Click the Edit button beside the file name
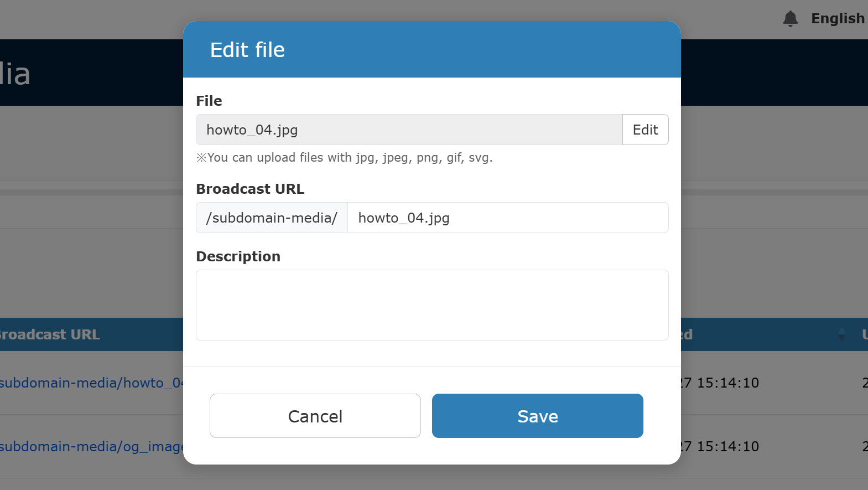The width and height of the screenshot is (868, 490). click(x=645, y=130)
